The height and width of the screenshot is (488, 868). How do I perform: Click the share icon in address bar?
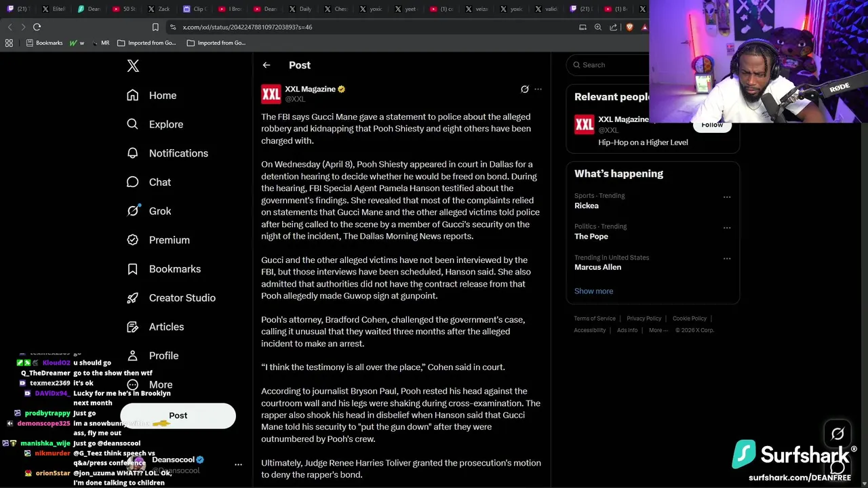click(x=613, y=27)
